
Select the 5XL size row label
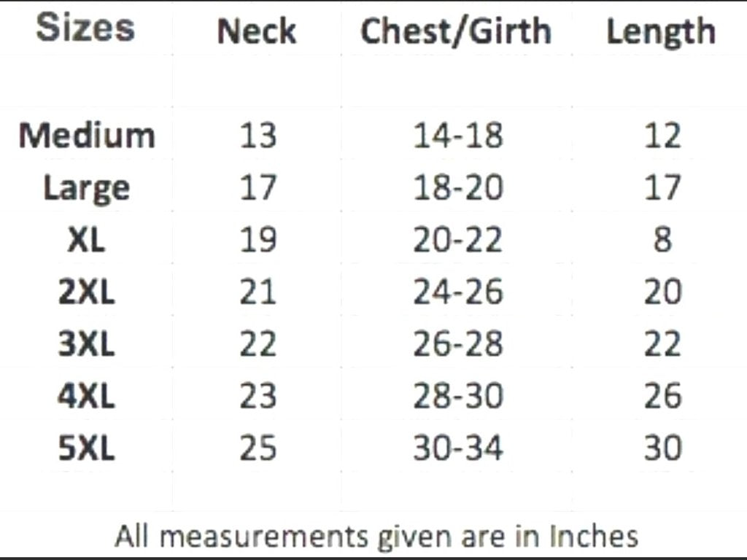[87, 448]
